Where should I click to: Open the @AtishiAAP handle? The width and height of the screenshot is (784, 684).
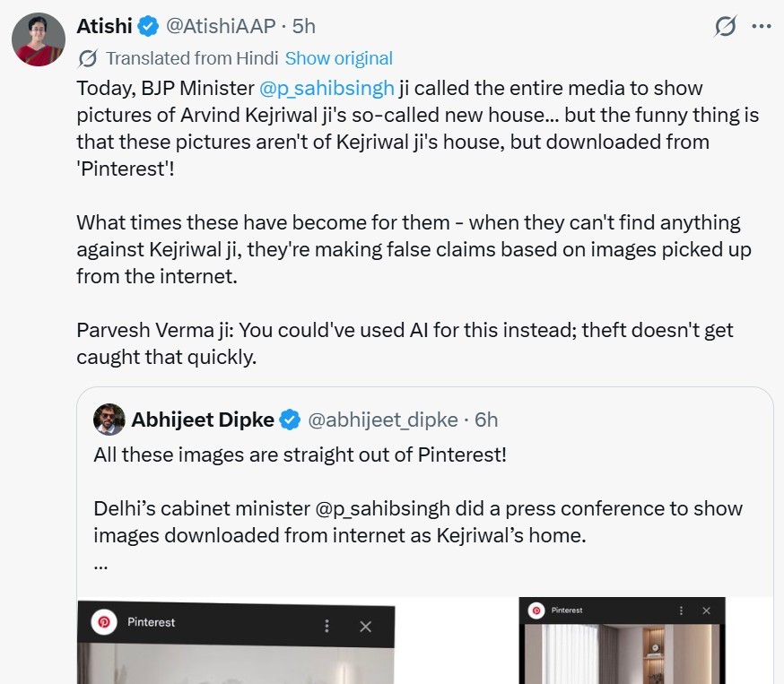[x=221, y=27]
